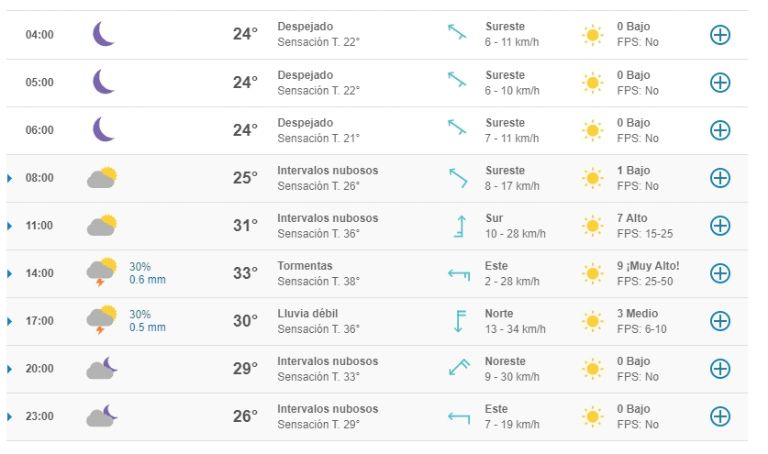This screenshot has width=768, height=454.
Task: Click the plus icon for the 23:00 forecast
Action: tap(720, 416)
